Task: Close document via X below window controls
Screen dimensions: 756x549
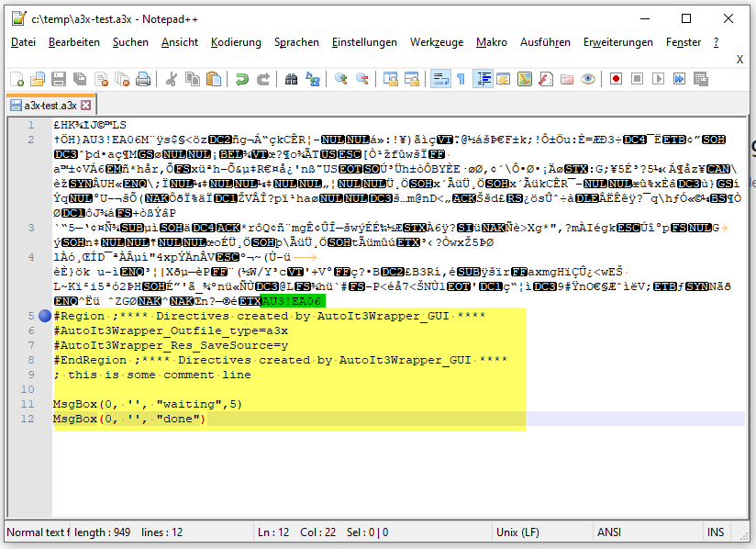Action: point(739,60)
